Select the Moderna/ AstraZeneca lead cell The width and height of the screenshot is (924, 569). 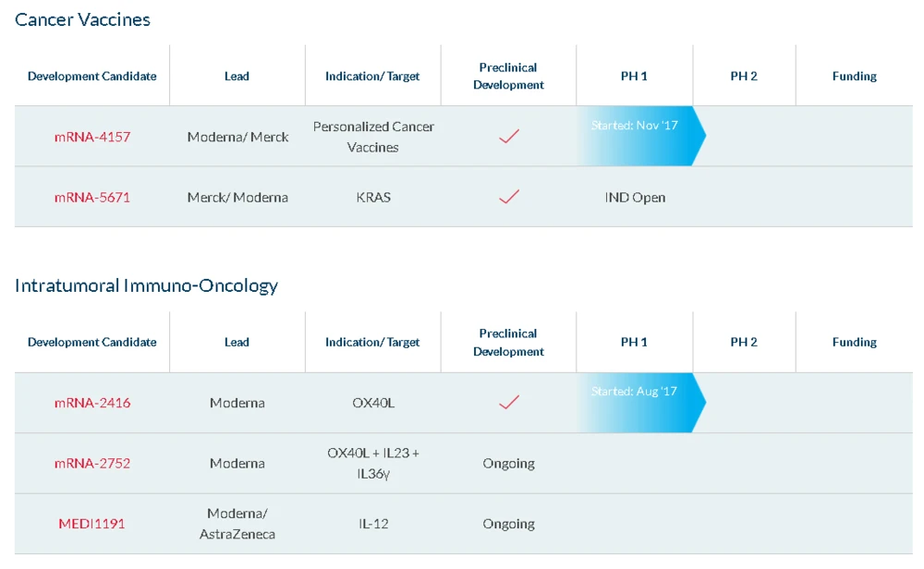tap(237, 524)
